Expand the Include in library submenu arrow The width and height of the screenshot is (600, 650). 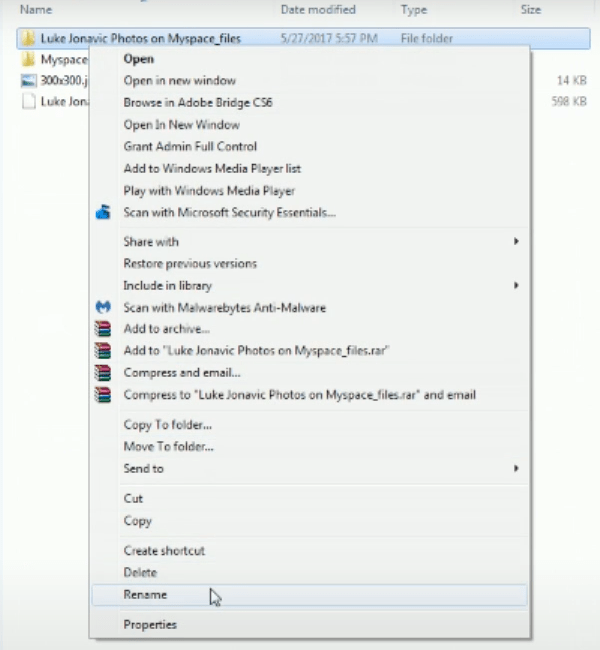516,286
